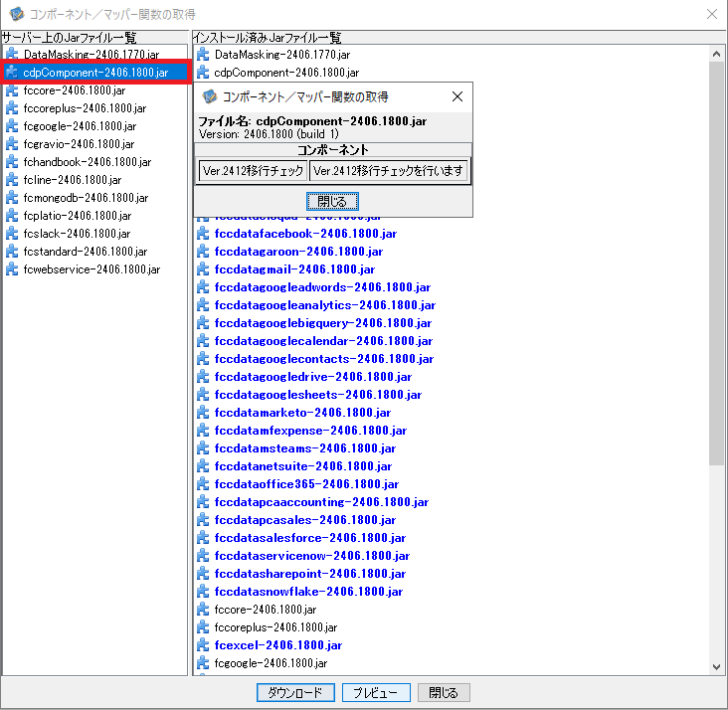
Task: Click the puzzle icon beside fccore-2406.1800.jar in server list
Action: (12, 90)
